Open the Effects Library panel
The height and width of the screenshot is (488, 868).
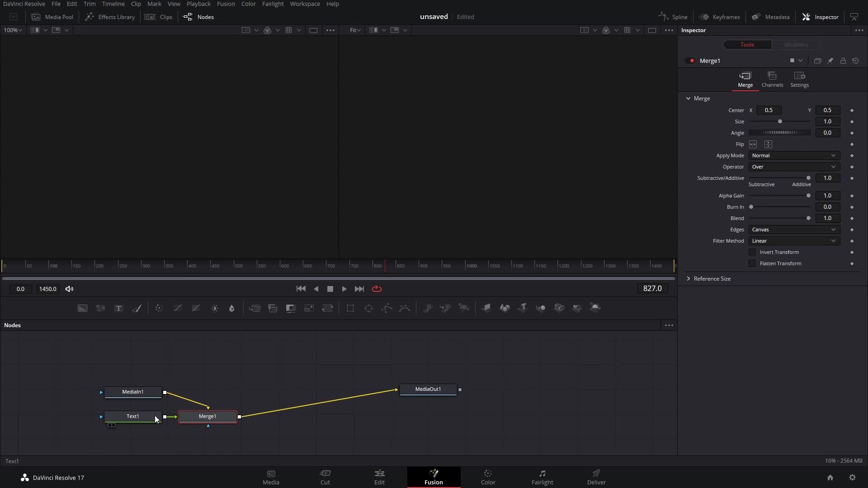[110, 17]
